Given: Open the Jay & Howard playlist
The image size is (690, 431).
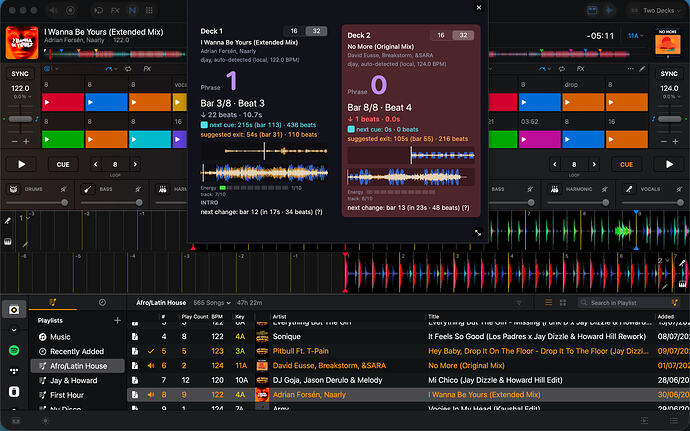Looking at the screenshot, I should pyautogui.click(x=77, y=380).
